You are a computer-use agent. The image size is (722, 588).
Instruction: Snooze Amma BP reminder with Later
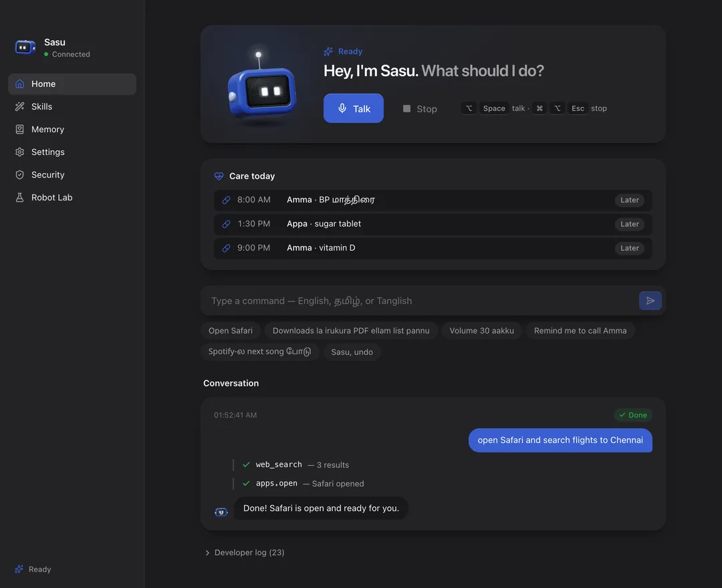point(630,200)
